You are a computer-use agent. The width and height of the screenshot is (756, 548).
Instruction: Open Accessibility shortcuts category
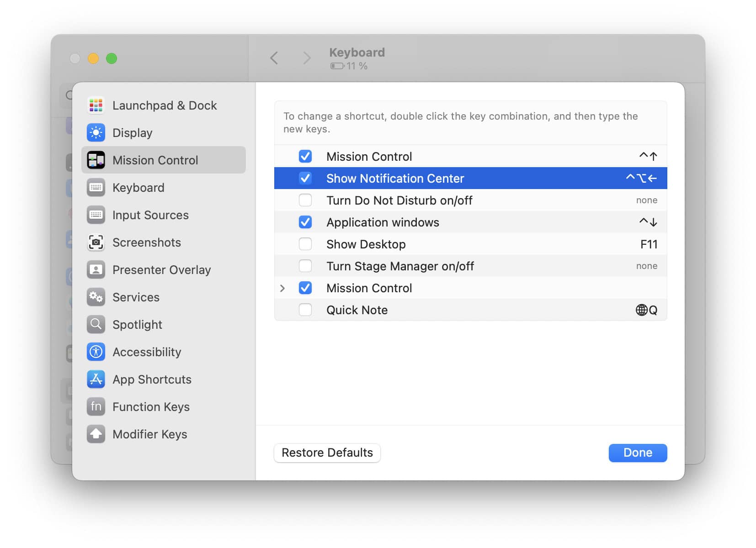coord(164,352)
